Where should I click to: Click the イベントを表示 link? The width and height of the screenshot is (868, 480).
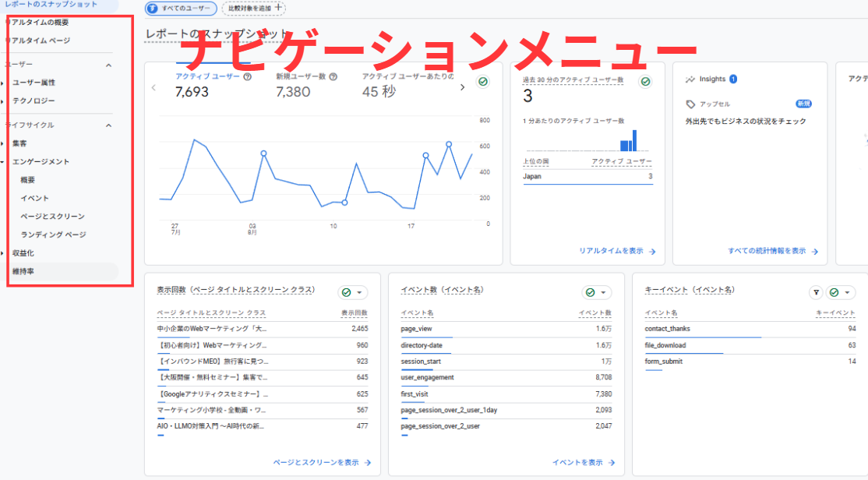click(579, 462)
